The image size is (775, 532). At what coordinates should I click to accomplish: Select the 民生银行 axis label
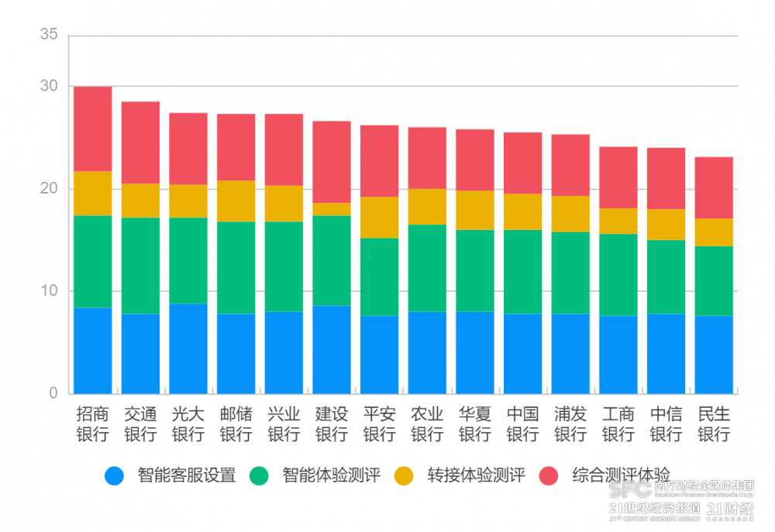[x=714, y=424]
